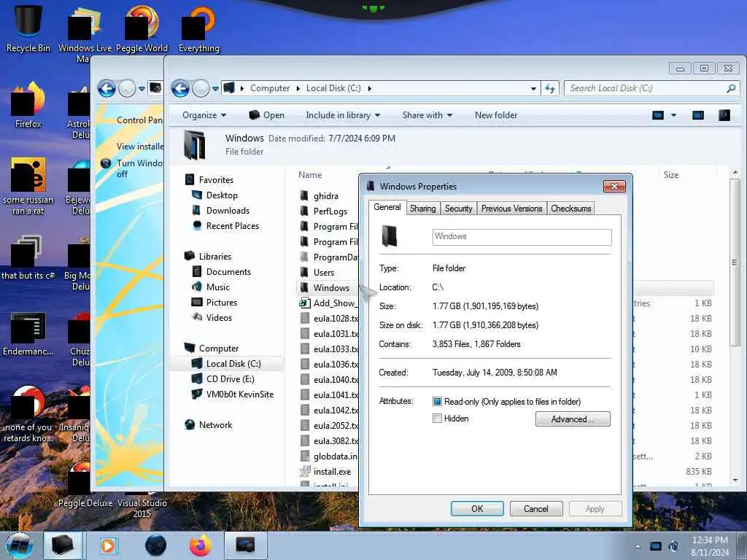
Task: Click the Start button on taskbar
Action: [19, 545]
